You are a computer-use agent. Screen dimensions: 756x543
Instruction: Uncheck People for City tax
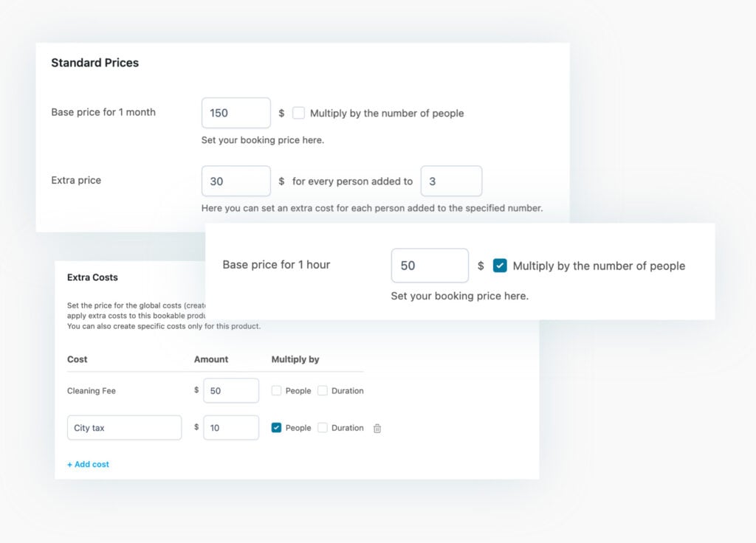pyautogui.click(x=277, y=428)
